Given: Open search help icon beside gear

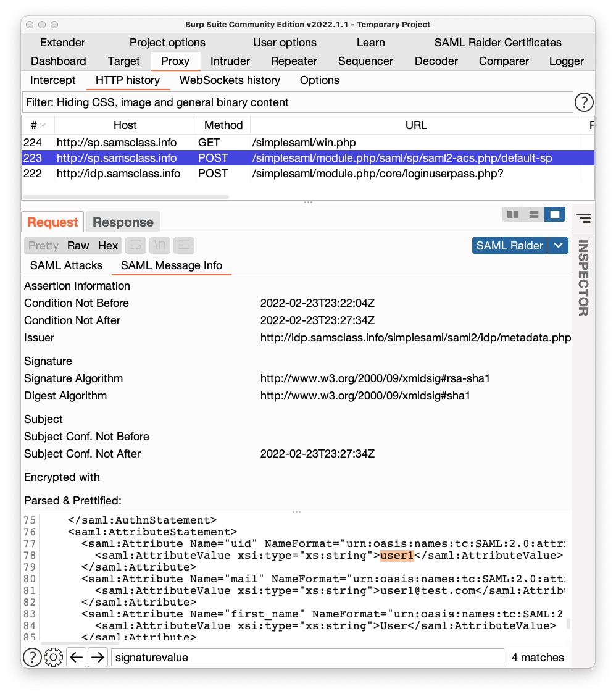Looking at the screenshot, I should coord(32,658).
